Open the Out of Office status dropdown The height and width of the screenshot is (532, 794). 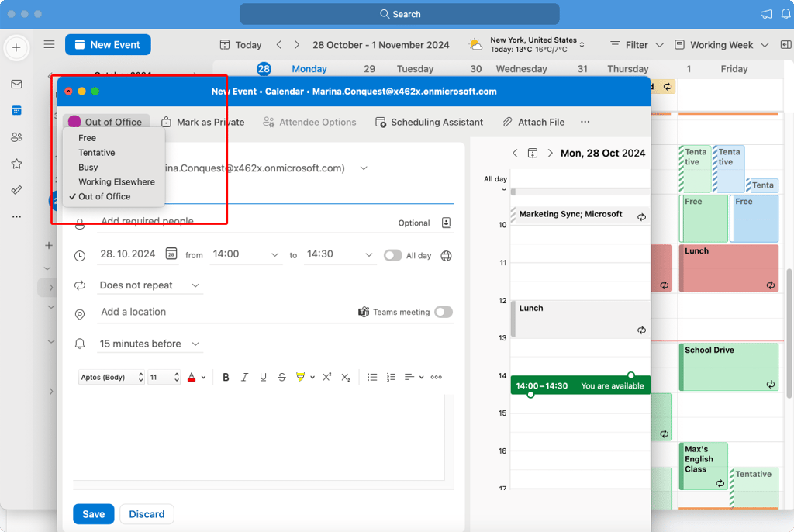click(x=105, y=122)
